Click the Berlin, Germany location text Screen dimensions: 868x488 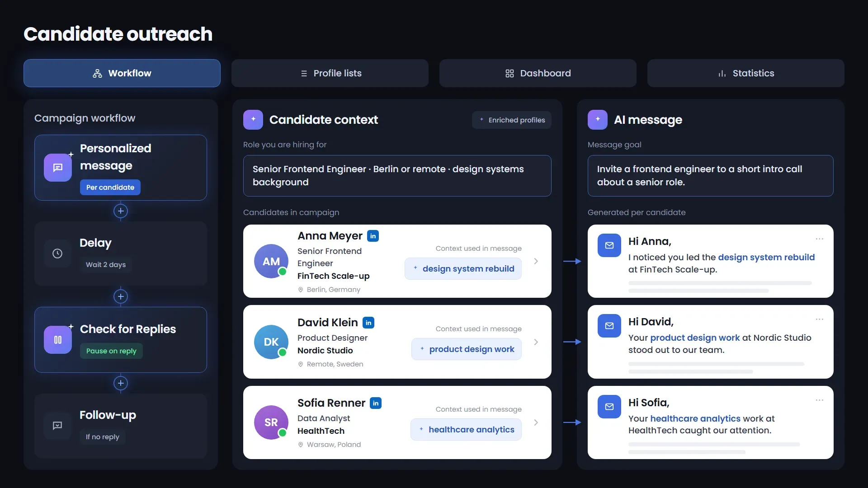coord(334,290)
